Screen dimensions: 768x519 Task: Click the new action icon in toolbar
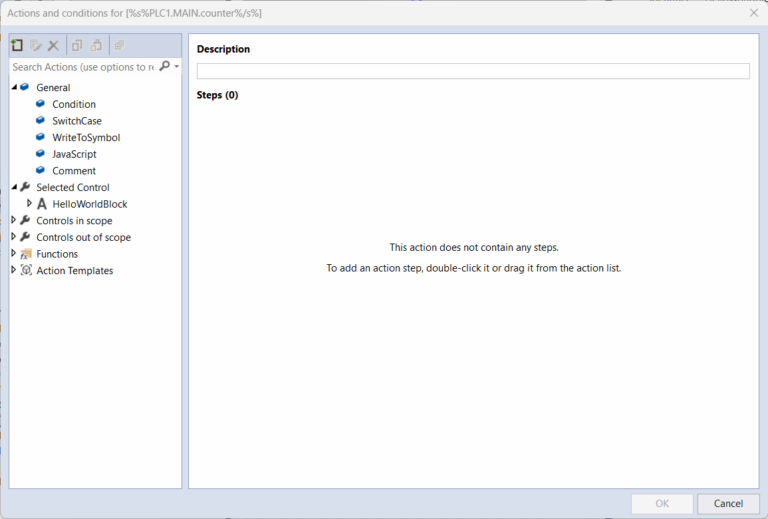[x=17, y=46]
